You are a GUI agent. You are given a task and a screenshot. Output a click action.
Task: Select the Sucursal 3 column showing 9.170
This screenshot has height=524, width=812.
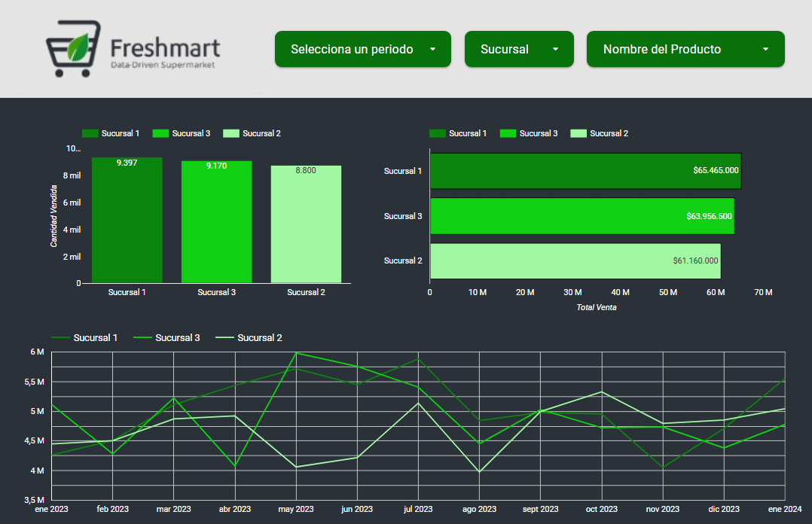click(216, 224)
